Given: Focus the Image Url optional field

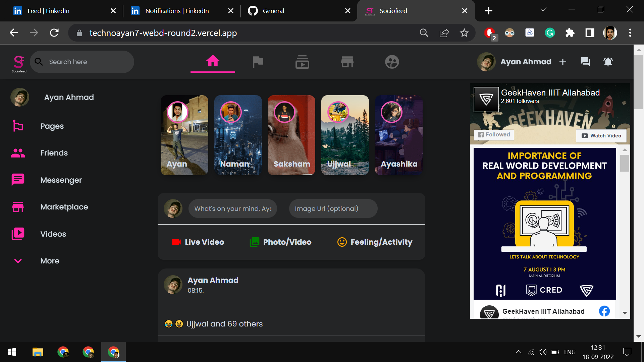Looking at the screenshot, I should [333, 208].
